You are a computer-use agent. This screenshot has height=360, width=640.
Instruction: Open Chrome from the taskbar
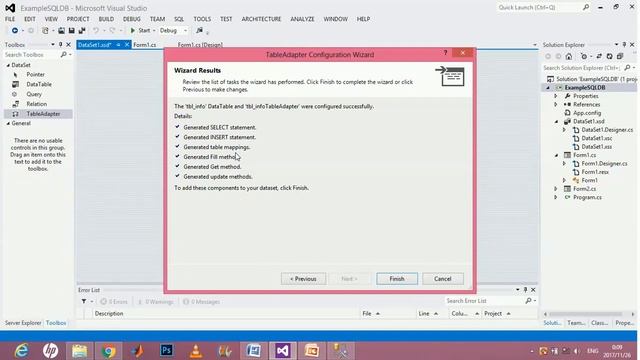(108, 351)
